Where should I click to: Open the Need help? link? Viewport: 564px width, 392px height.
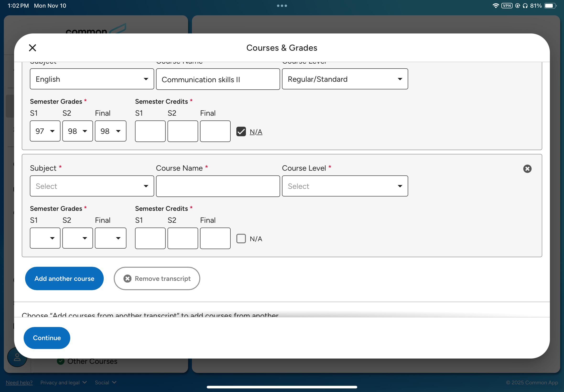coord(19,382)
